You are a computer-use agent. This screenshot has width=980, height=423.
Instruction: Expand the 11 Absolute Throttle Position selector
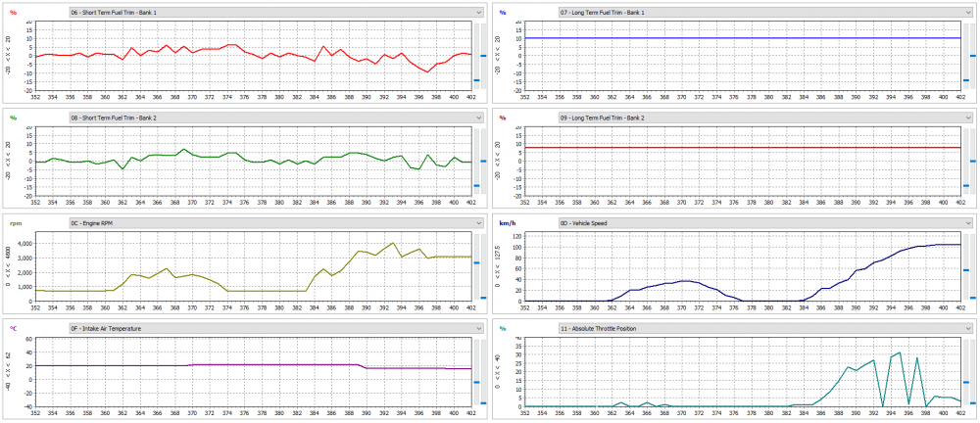(765, 329)
